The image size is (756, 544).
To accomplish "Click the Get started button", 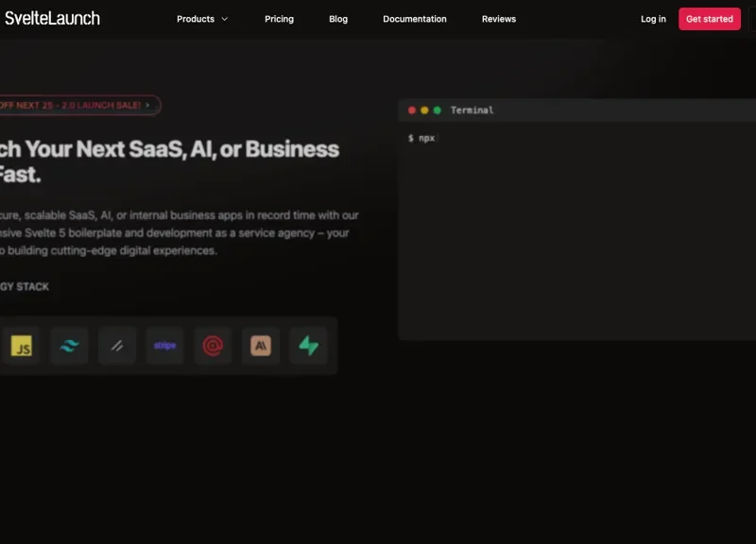I will click(x=709, y=18).
